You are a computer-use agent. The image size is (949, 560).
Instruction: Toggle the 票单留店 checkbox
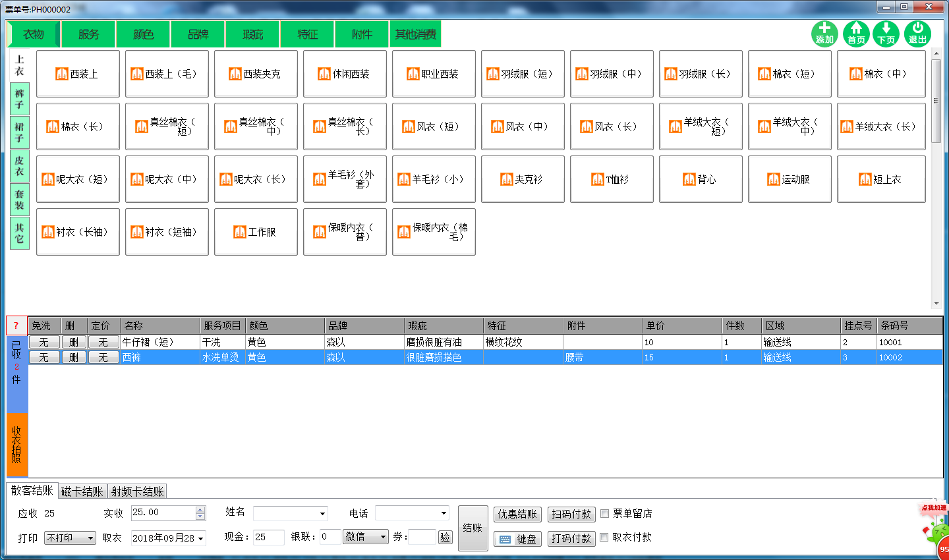click(x=604, y=513)
